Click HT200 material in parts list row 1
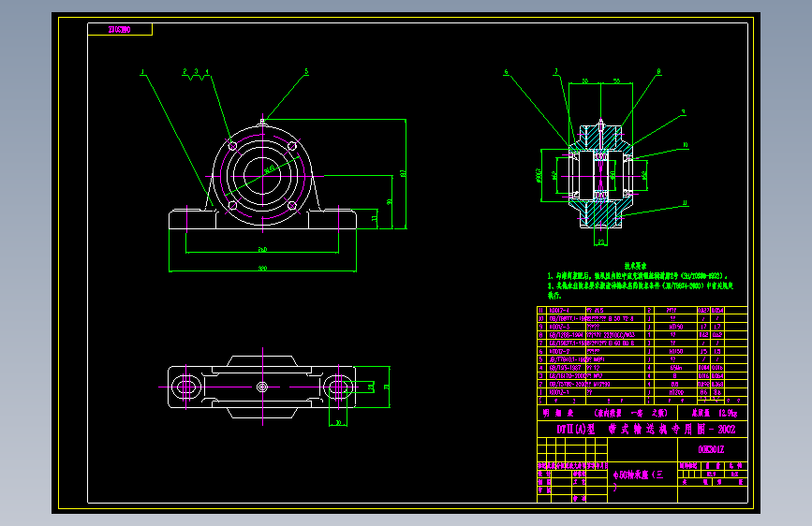The width and height of the screenshot is (812, 526). coord(676,392)
